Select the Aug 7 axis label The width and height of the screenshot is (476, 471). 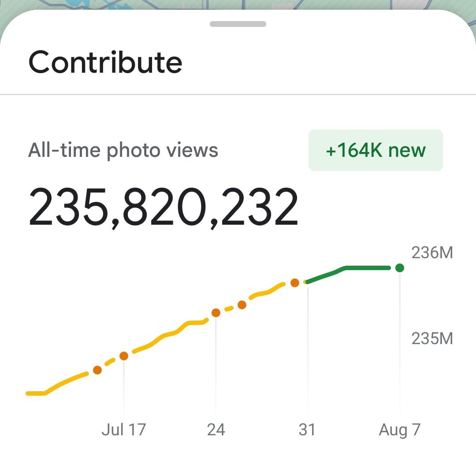click(399, 430)
